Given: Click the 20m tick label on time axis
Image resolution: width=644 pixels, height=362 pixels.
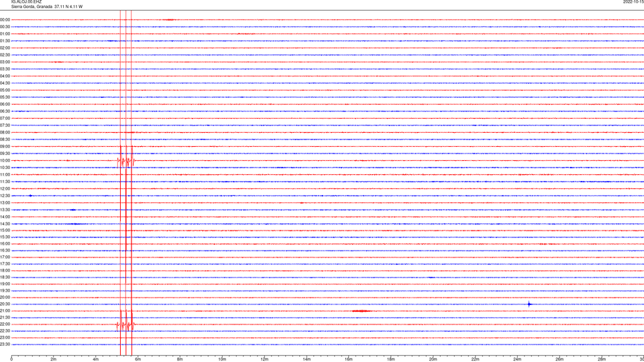Looking at the screenshot, I should 433,359.
